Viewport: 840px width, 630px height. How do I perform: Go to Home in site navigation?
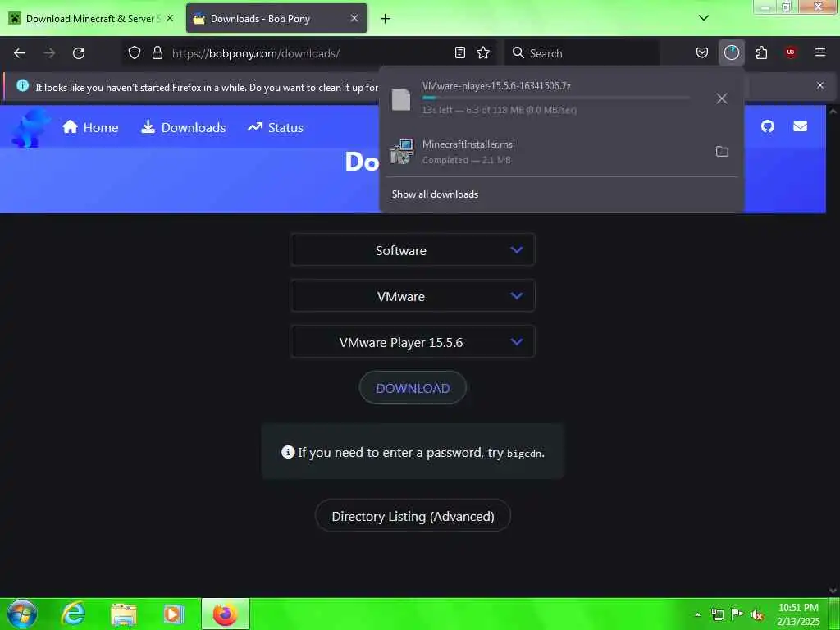pos(90,127)
